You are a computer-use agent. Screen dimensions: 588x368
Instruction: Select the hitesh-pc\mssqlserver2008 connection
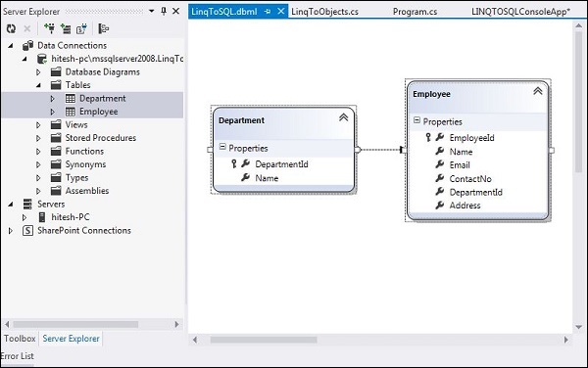[117, 59]
